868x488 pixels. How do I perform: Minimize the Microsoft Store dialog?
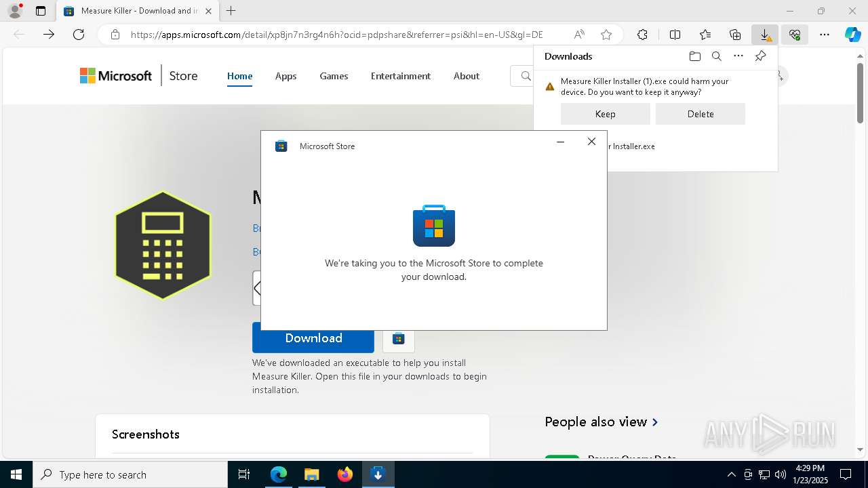tap(560, 142)
